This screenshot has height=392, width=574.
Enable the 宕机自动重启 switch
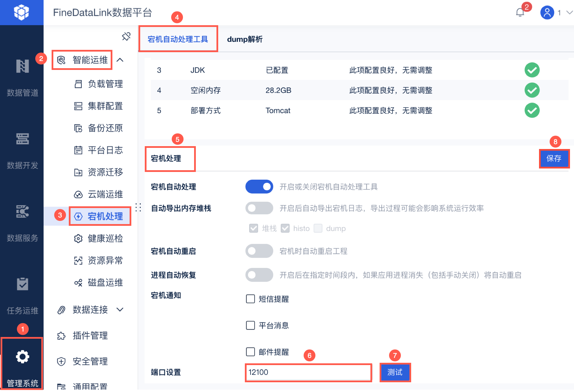pyautogui.click(x=259, y=251)
